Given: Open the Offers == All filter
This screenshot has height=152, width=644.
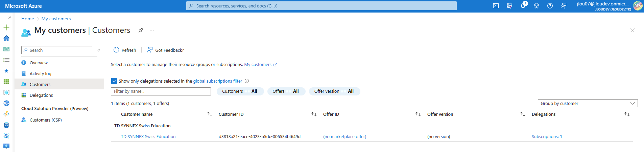Looking at the screenshot, I should pyautogui.click(x=286, y=91).
